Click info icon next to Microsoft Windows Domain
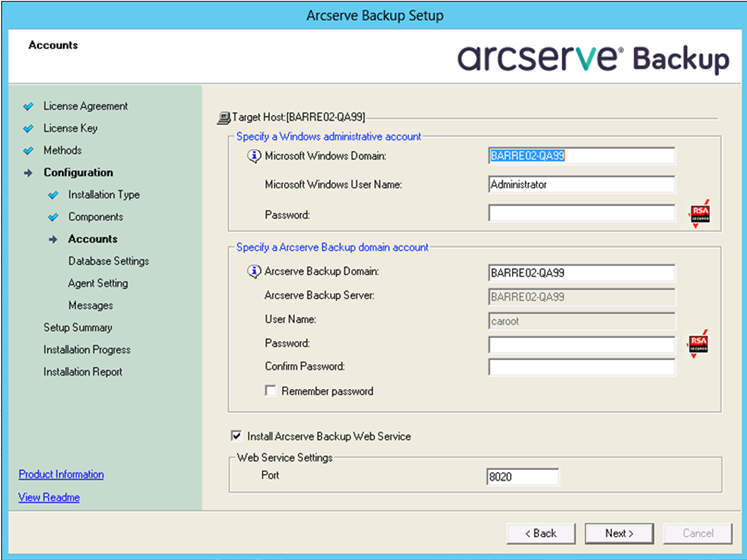Image resolution: width=747 pixels, height=560 pixels. tap(254, 156)
